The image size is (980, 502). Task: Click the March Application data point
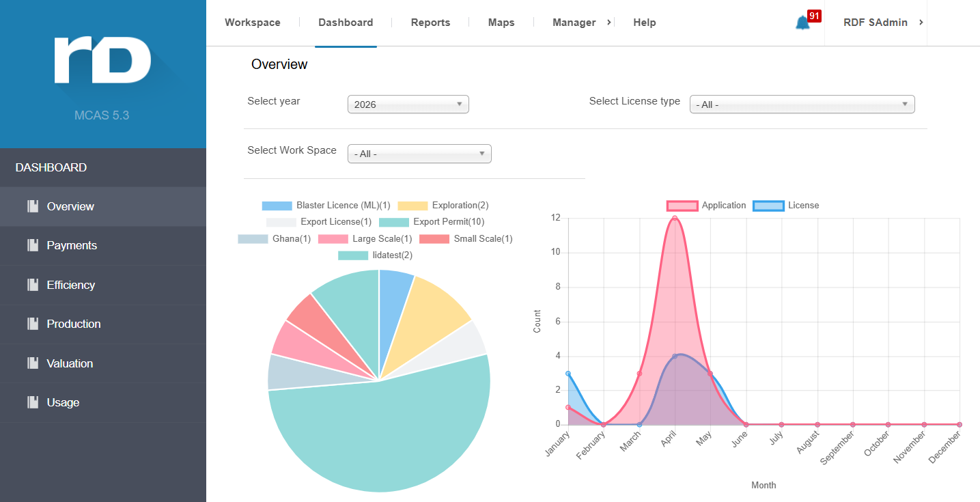639,374
